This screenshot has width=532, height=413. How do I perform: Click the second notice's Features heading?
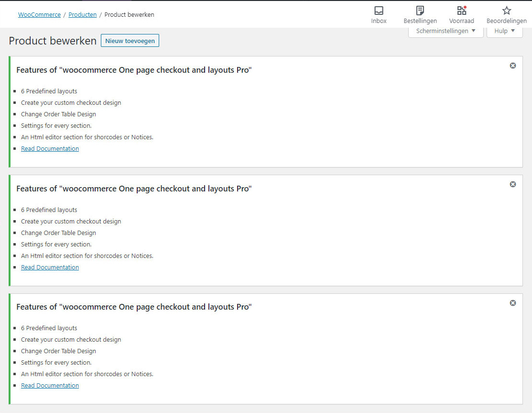click(134, 189)
